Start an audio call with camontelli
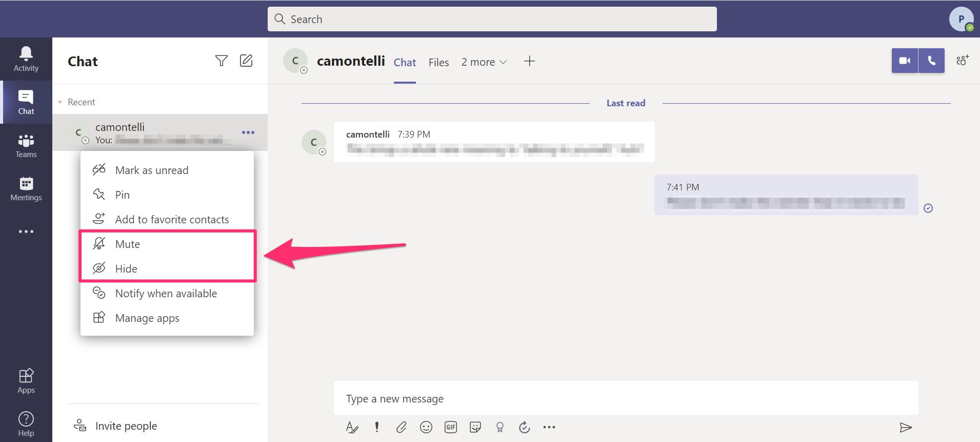Image resolution: width=980 pixels, height=442 pixels. 932,61
